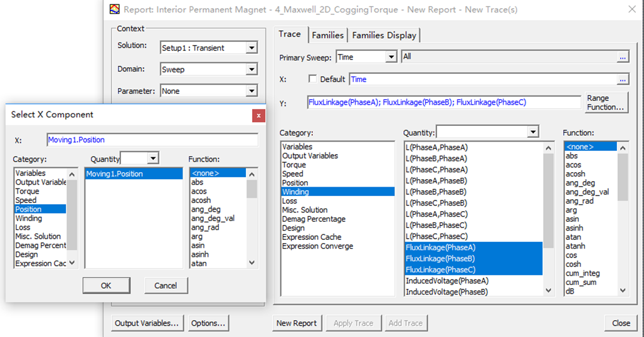The width and height of the screenshot is (644, 337).
Task: Open the Primary Sweep Time dropdown
Action: (391, 56)
